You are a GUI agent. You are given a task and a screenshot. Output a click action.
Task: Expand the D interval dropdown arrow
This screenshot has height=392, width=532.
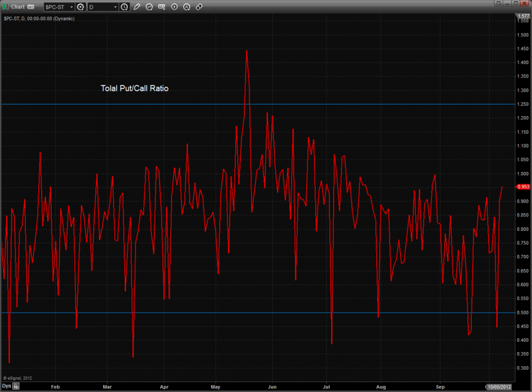115,7
